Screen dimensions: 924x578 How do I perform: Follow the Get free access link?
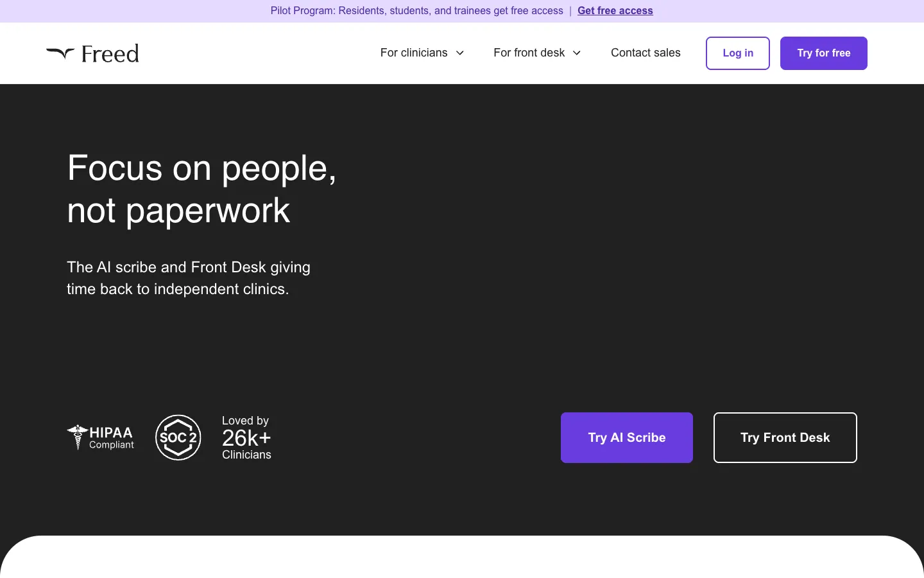[x=615, y=11]
